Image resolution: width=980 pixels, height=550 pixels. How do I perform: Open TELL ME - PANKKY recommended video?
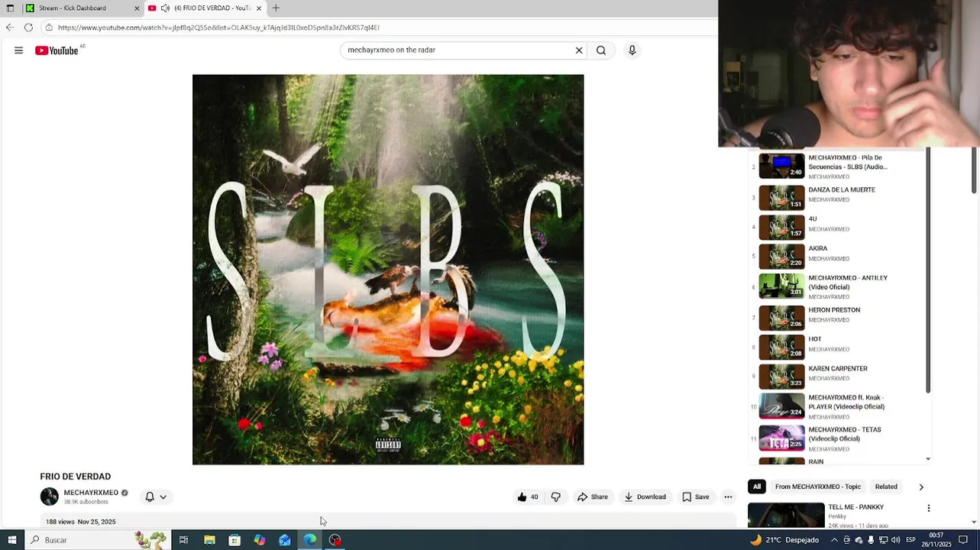pos(836,516)
